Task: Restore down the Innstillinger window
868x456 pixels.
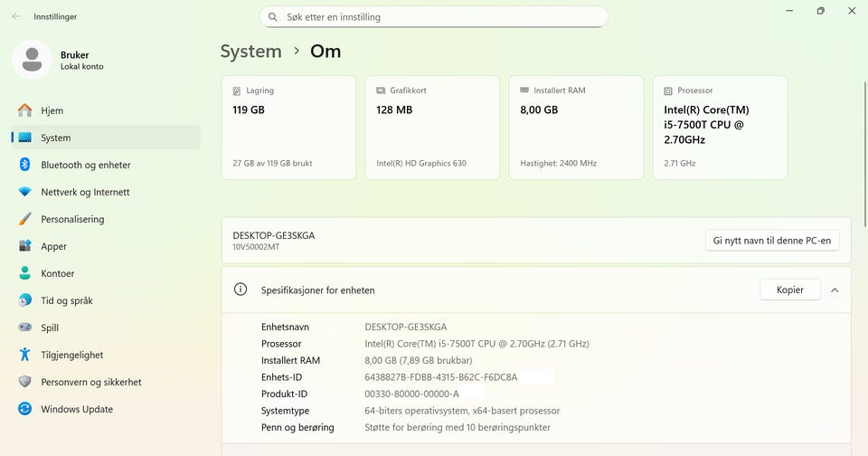Action: click(x=820, y=11)
